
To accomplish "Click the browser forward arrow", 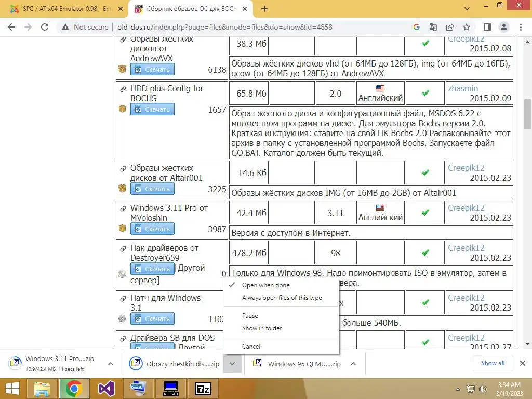I will click(28, 27).
